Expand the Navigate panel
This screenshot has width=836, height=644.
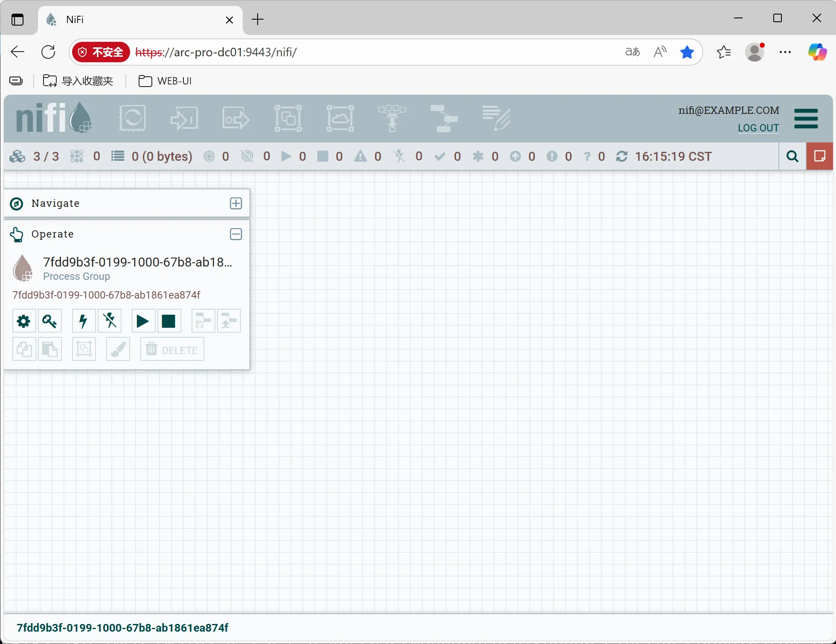tap(236, 203)
